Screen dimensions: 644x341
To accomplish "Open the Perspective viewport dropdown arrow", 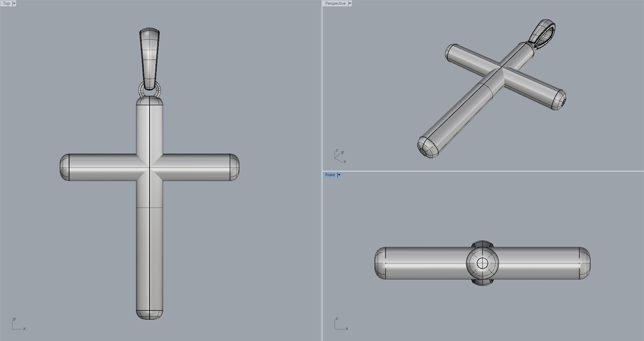I will click(x=350, y=3).
